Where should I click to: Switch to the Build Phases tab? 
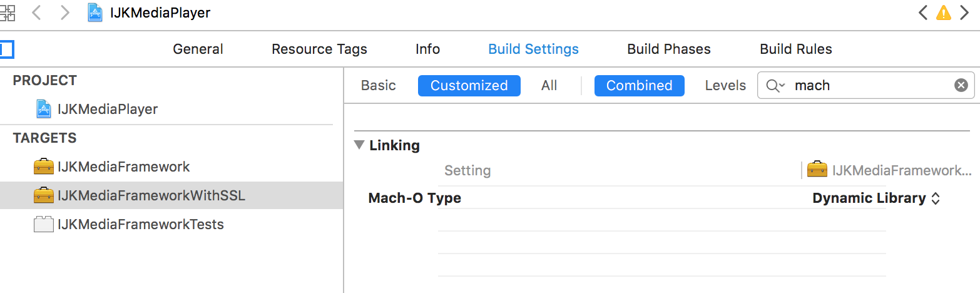pos(668,49)
